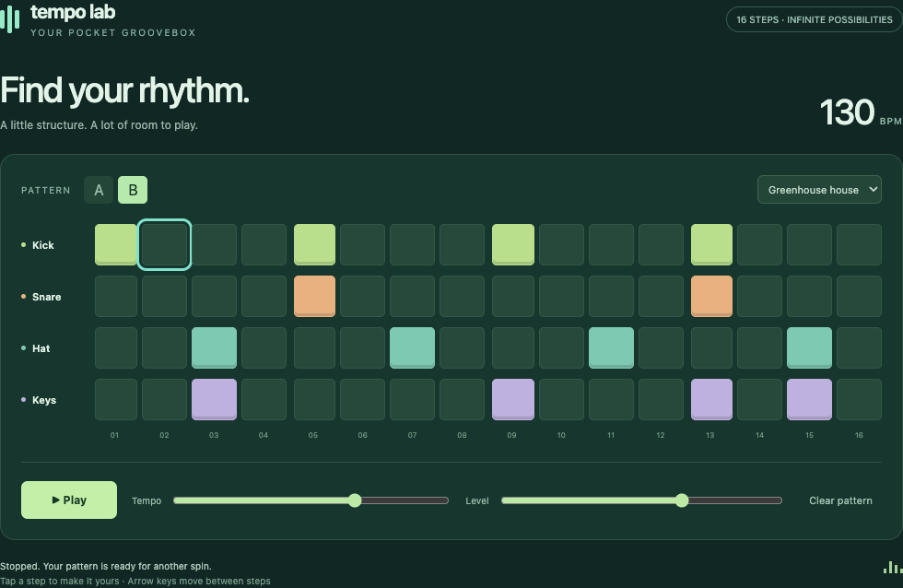Toggle off Kick step 09
This screenshot has width=903, height=588.
pyautogui.click(x=513, y=245)
